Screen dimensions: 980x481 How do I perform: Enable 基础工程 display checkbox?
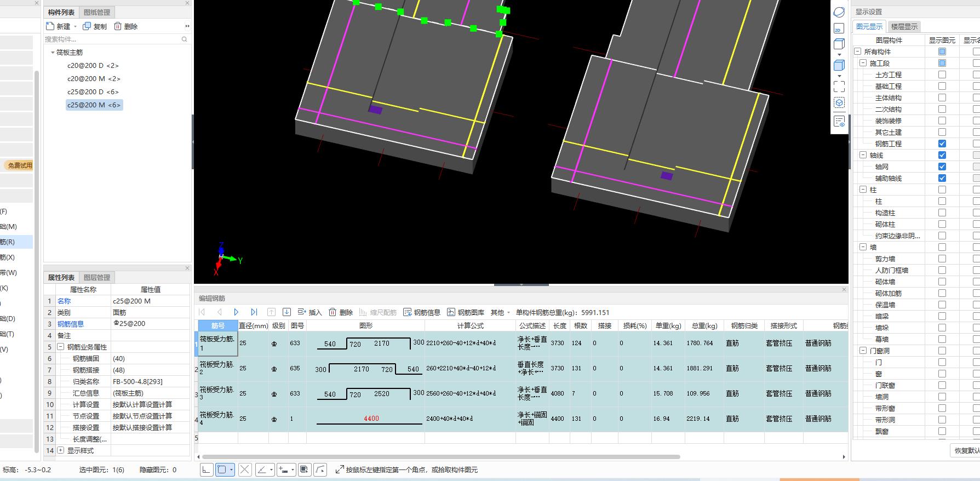coord(942,86)
